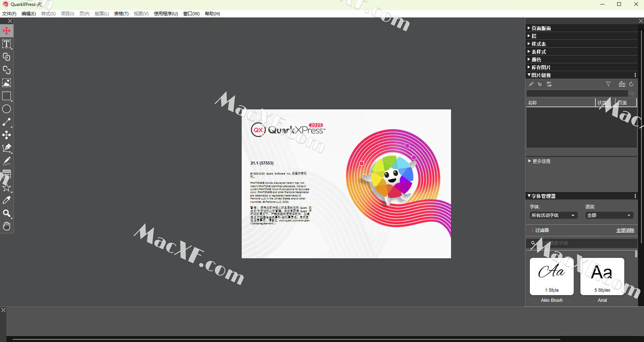Click the filter funnel icon in 图片链接 panel
This screenshot has height=342, width=644.
(x=608, y=84)
